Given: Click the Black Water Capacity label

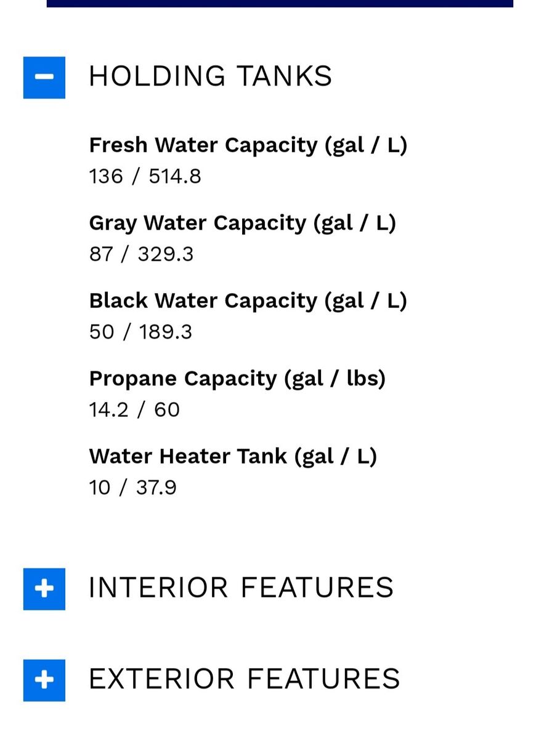Looking at the screenshot, I should pyautogui.click(x=248, y=301).
